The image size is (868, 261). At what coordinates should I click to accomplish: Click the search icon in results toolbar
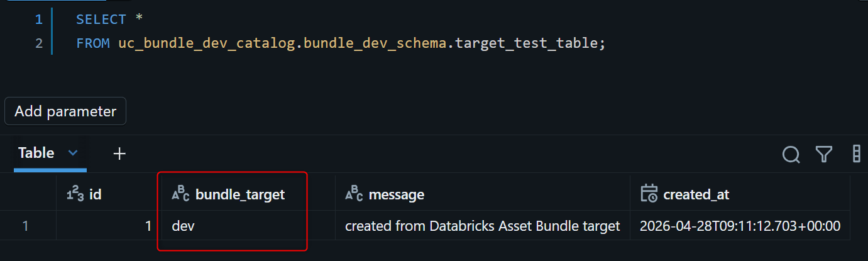[x=791, y=154]
